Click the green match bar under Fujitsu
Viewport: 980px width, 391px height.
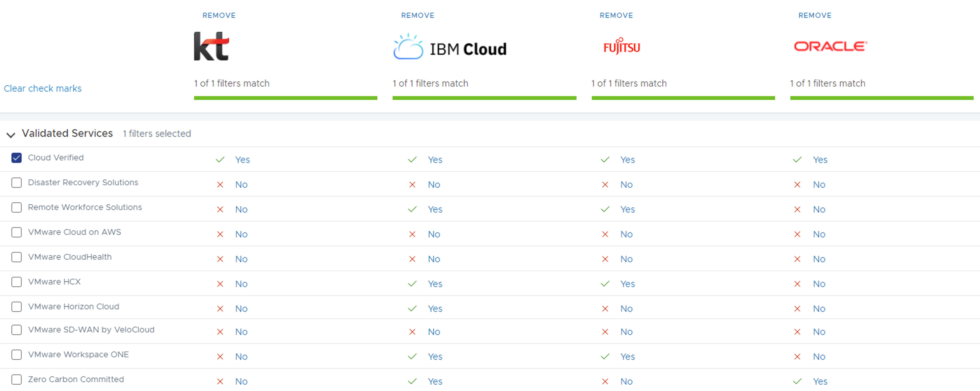coord(683,98)
